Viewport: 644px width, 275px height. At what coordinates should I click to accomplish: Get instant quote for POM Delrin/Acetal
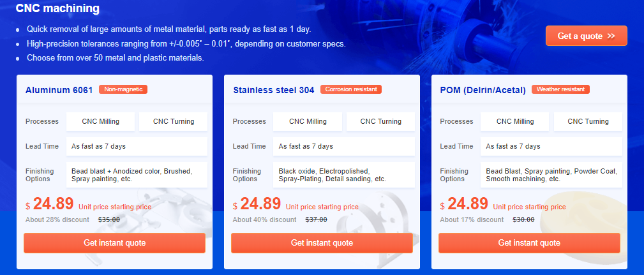tap(529, 243)
